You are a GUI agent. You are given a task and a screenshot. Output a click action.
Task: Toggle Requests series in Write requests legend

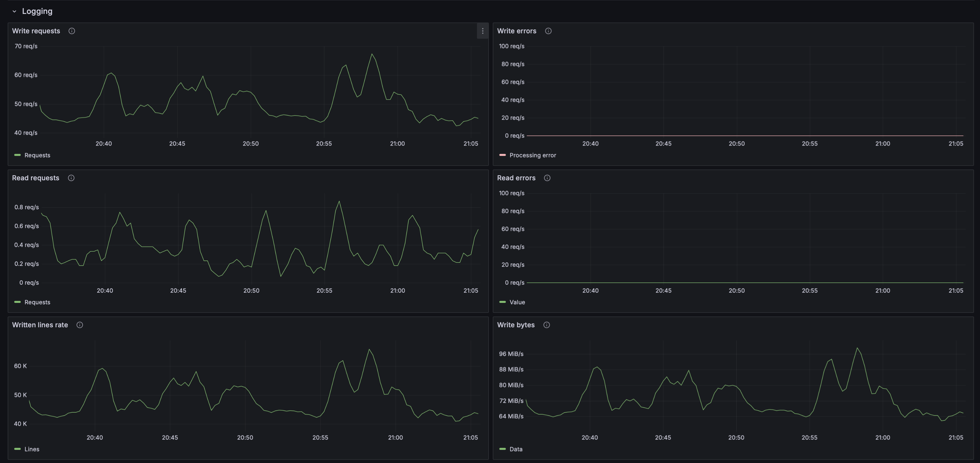[37, 155]
